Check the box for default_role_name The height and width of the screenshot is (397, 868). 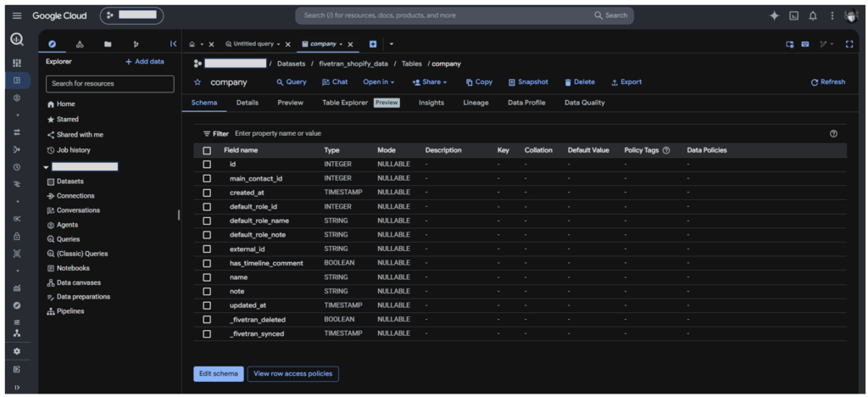[x=207, y=221]
